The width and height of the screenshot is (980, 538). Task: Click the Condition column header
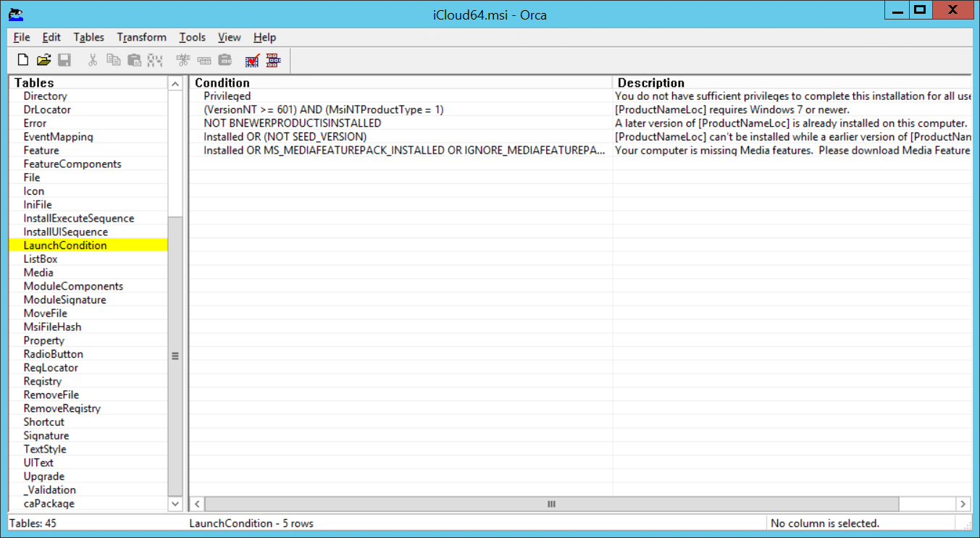(x=402, y=83)
